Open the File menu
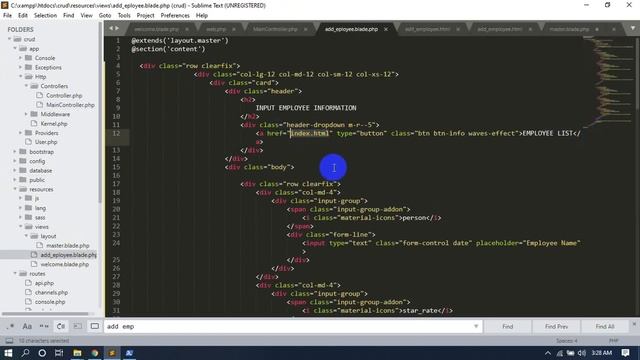 click(7, 16)
